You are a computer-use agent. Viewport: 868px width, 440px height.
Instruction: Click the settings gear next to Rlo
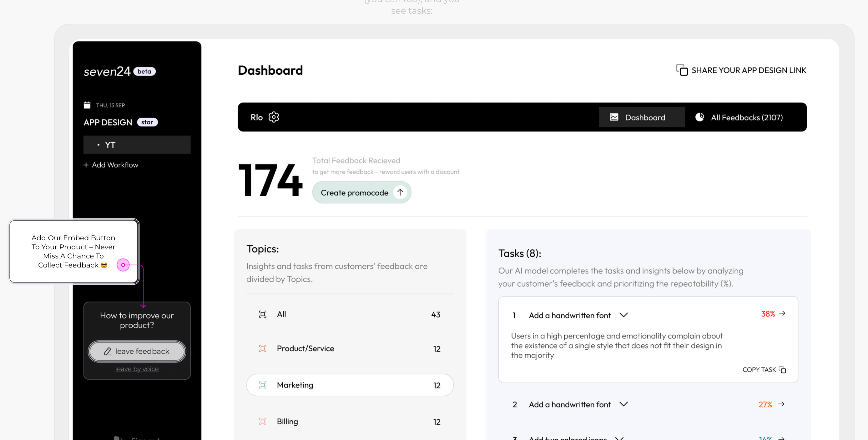(x=274, y=117)
